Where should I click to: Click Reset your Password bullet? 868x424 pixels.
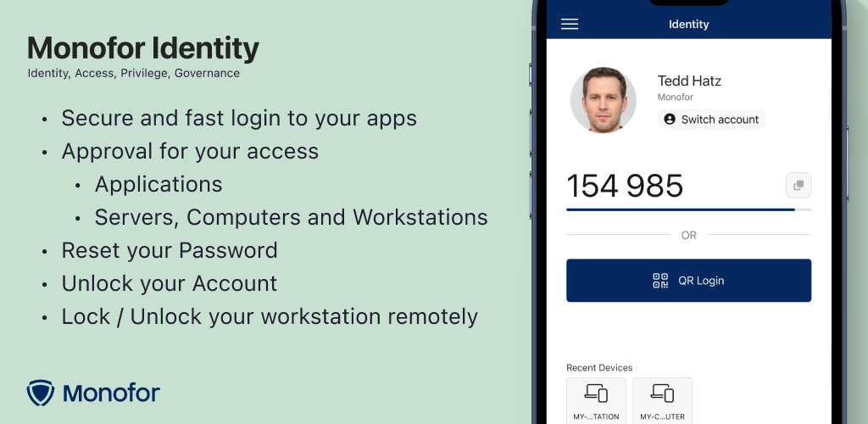point(170,250)
